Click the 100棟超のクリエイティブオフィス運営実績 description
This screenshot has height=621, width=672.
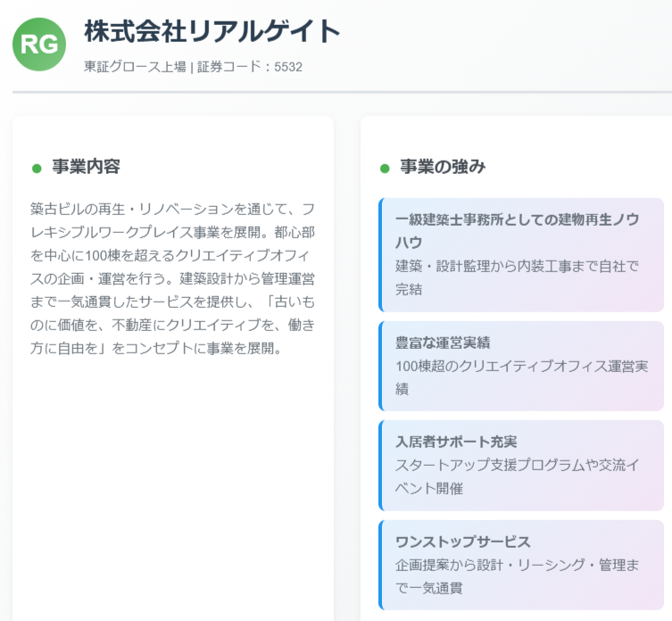[x=521, y=377]
